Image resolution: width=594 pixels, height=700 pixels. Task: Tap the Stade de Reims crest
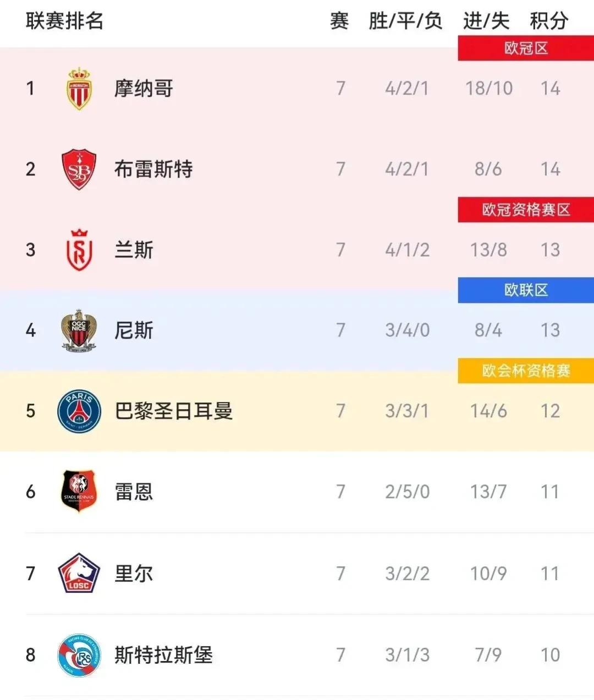(x=79, y=250)
